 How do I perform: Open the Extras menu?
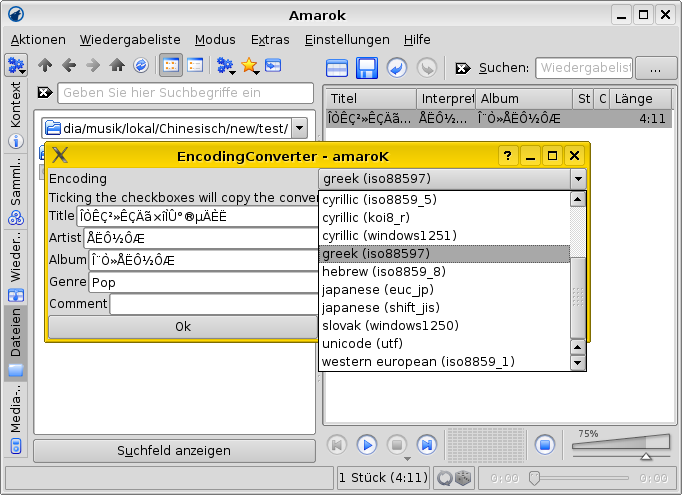[270, 40]
